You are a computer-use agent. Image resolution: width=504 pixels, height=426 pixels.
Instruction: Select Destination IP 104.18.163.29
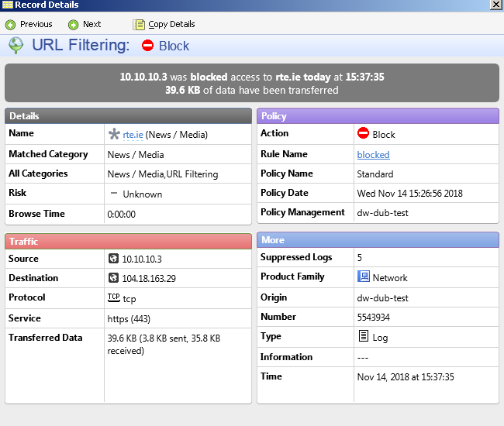149,278
